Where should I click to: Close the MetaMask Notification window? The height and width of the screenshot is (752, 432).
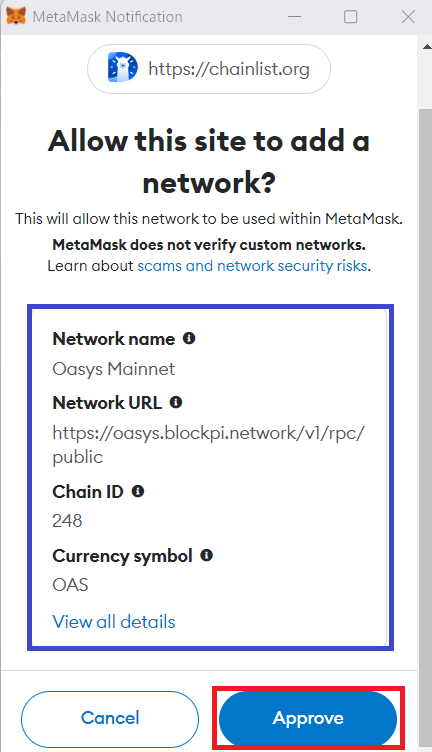tap(408, 17)
